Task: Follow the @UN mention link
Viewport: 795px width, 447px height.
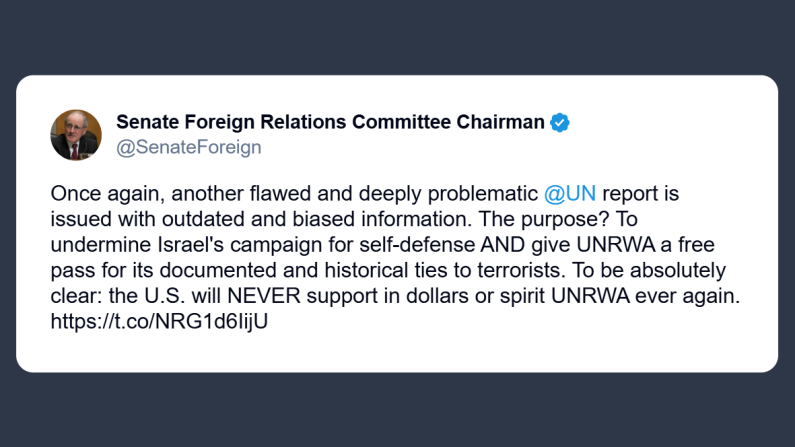Action: [x=569, y=192]
